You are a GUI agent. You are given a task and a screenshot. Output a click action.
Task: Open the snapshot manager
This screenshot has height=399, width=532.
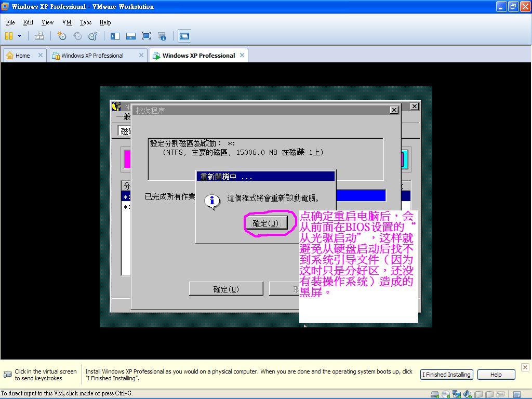pos(92,36)
